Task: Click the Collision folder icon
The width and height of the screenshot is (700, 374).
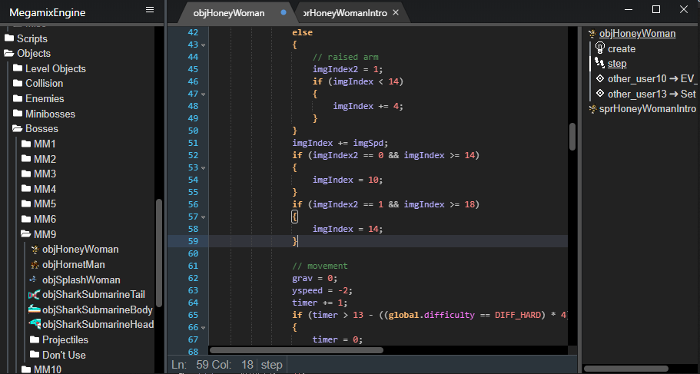Action: (x=17, y=83)
